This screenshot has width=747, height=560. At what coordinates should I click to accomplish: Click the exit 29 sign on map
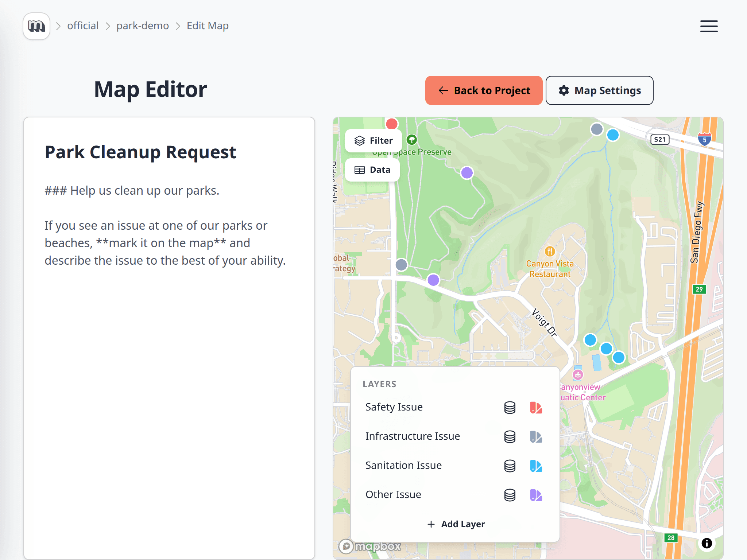(x=699, y=289)
